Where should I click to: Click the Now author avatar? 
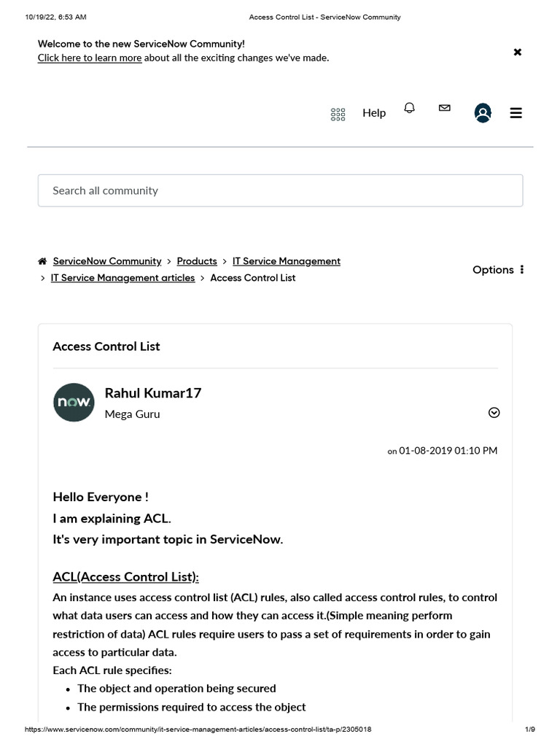click(74, 402)
